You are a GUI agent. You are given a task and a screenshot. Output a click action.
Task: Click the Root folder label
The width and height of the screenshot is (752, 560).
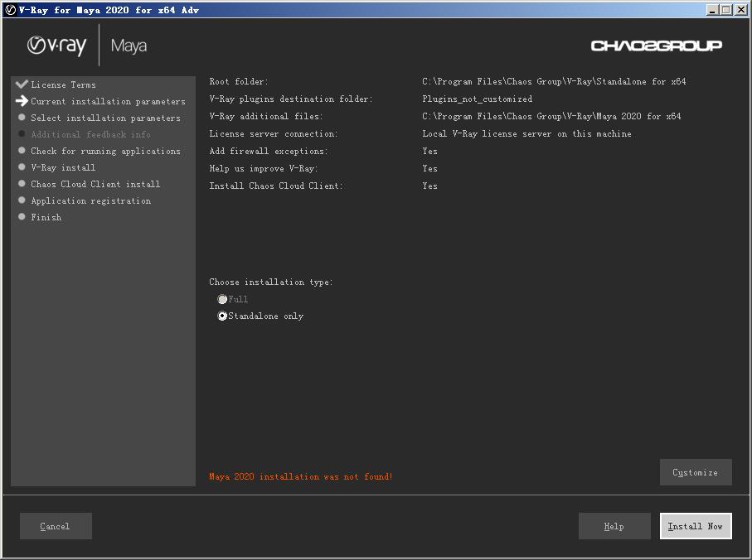pyautogui.click(x=239, y=81)
